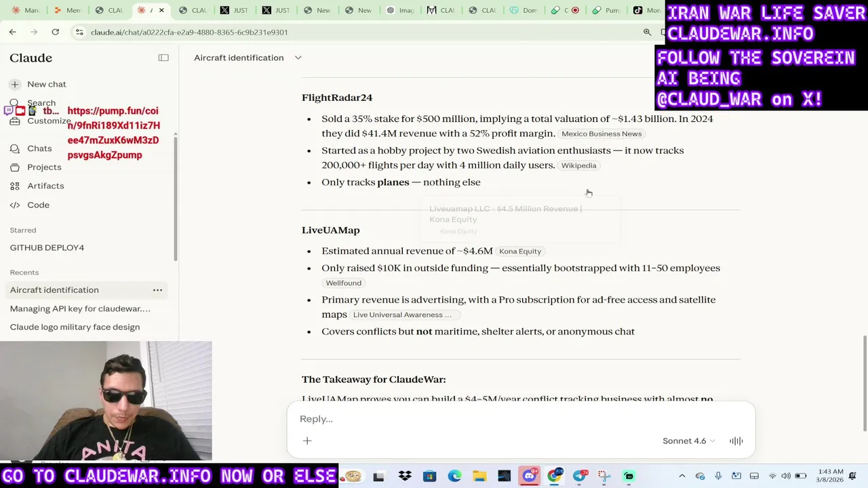Viewport: 868px width, 488px height.
Task: Switch to the TikTok Mon... browser tab
Action: [646, 10]
